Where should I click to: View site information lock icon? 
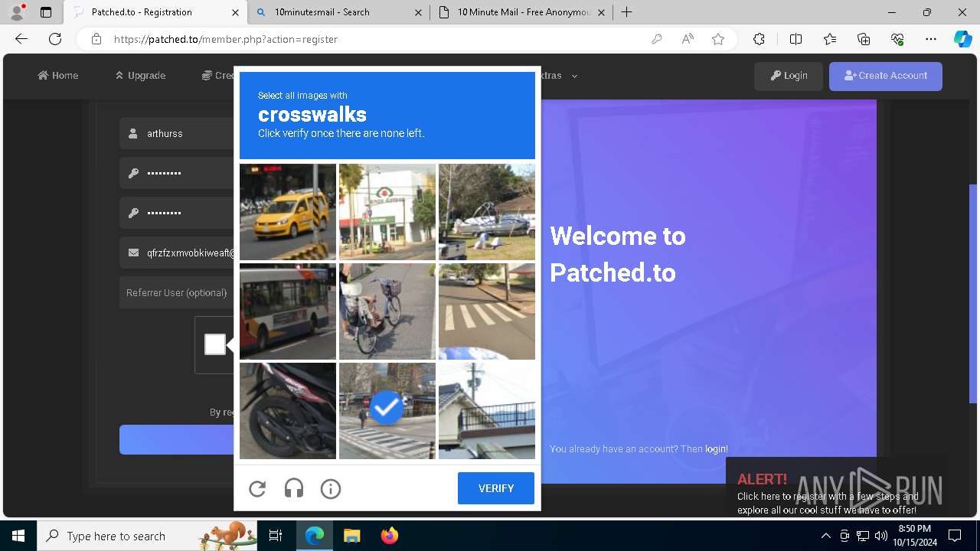pyautogui.click(x=96, y=39)
